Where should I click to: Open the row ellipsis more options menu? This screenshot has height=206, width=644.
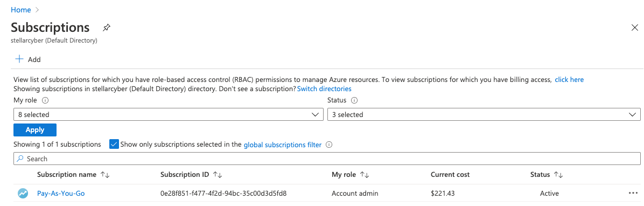tap(633, 193)
